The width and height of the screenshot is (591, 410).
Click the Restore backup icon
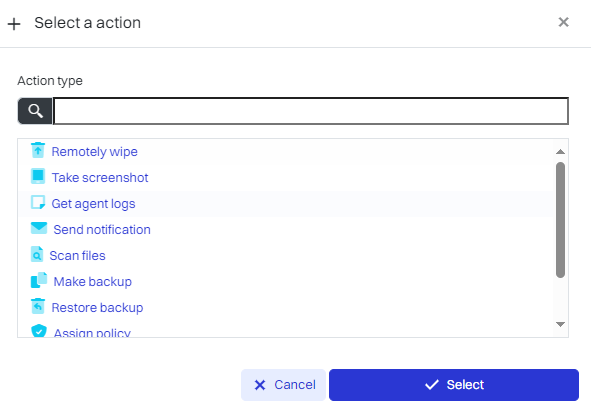[38, 306]
